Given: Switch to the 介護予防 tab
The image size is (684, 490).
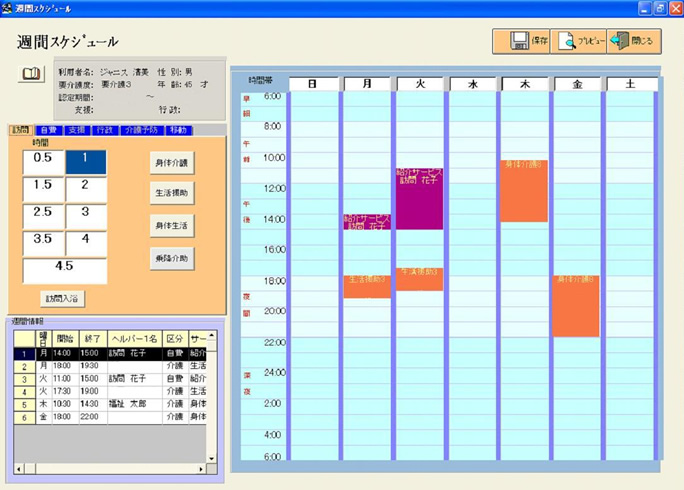Looking at the screenshot, I should tap(141, 130).
